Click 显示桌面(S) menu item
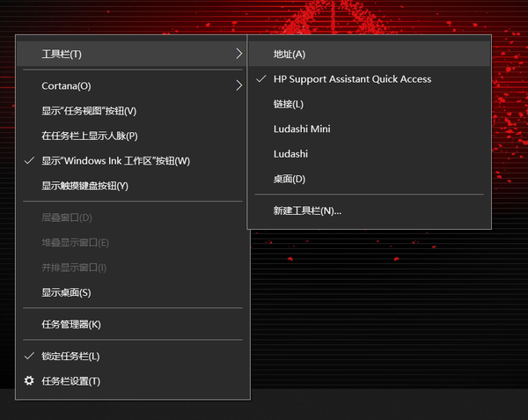 coord(66,292)
